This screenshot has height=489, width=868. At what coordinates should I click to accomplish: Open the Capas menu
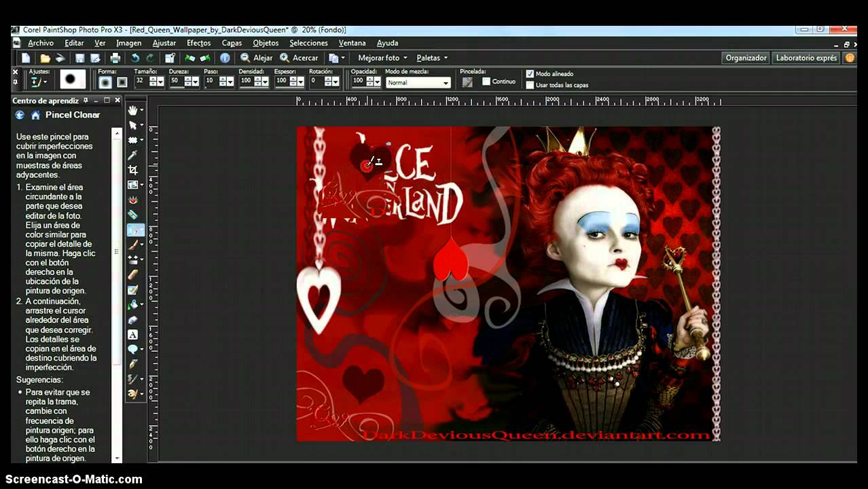coord(232,43)
